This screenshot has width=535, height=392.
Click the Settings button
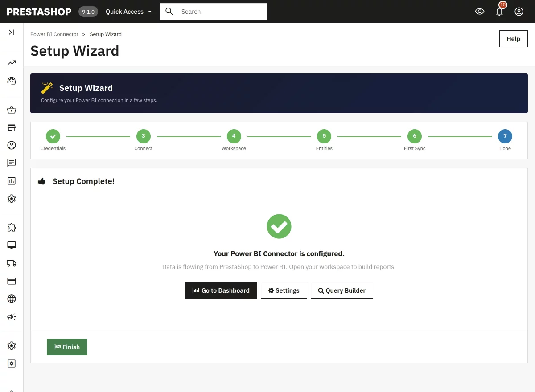tap(284, 290)
